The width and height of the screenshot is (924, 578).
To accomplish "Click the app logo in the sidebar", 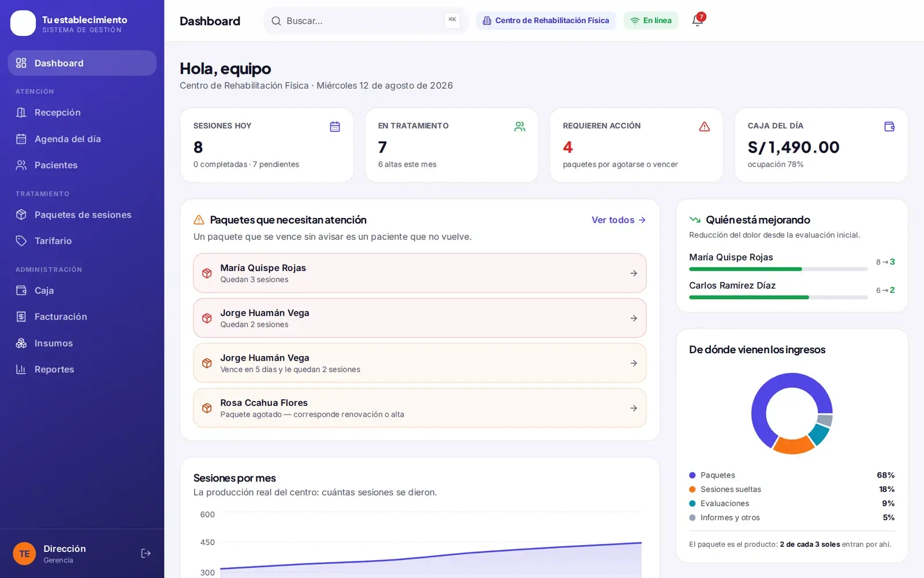I will (x=23, y=23).
